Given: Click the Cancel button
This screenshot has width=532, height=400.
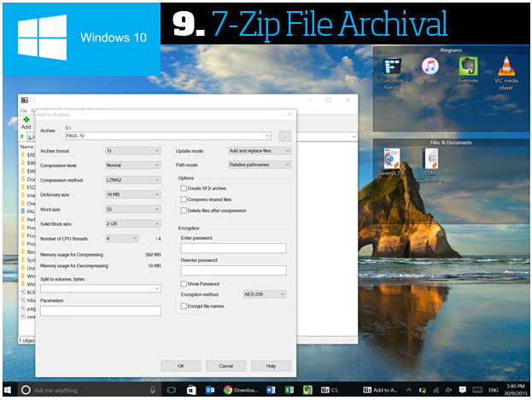Looking at the screenshot, I should coord(225,365).
